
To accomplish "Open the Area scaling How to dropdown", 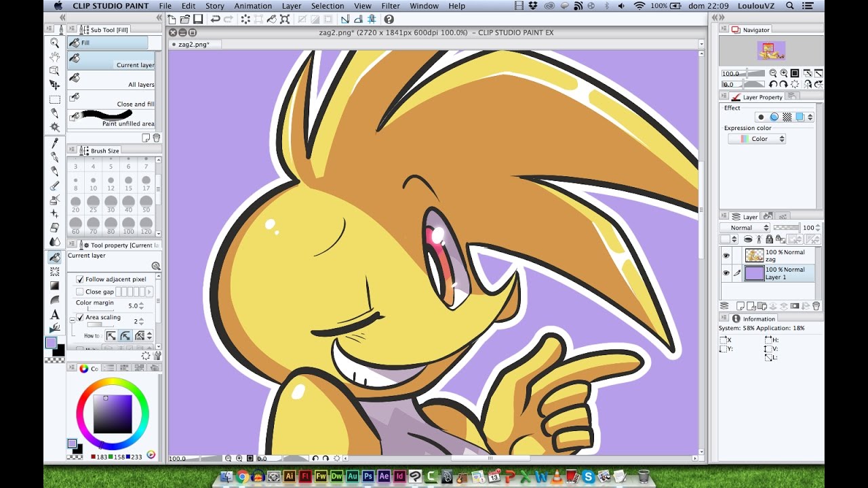I will pyautogui.click(x=149, y=335).
